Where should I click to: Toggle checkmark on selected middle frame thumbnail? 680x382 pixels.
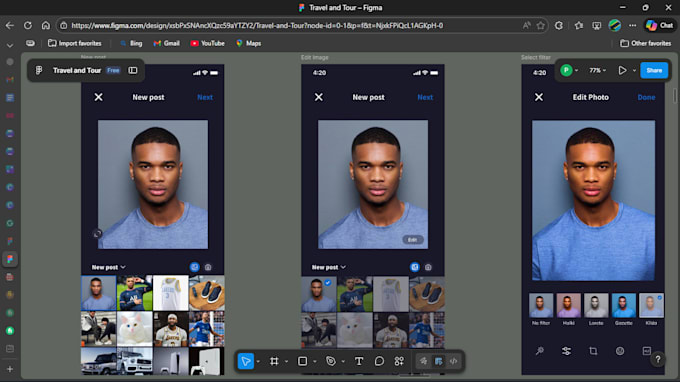click(x=328, y=283)
